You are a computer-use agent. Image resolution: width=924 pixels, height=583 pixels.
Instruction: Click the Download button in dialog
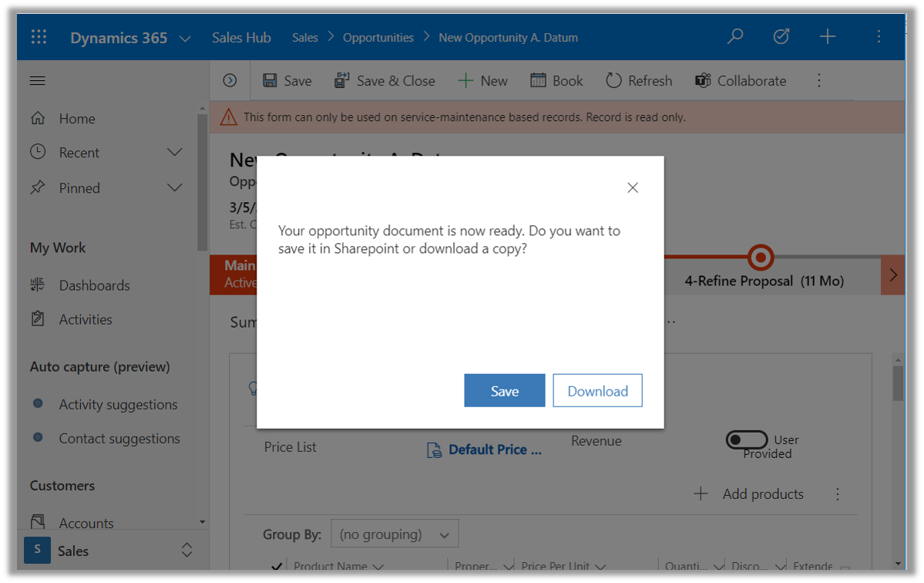coord(597,391)
